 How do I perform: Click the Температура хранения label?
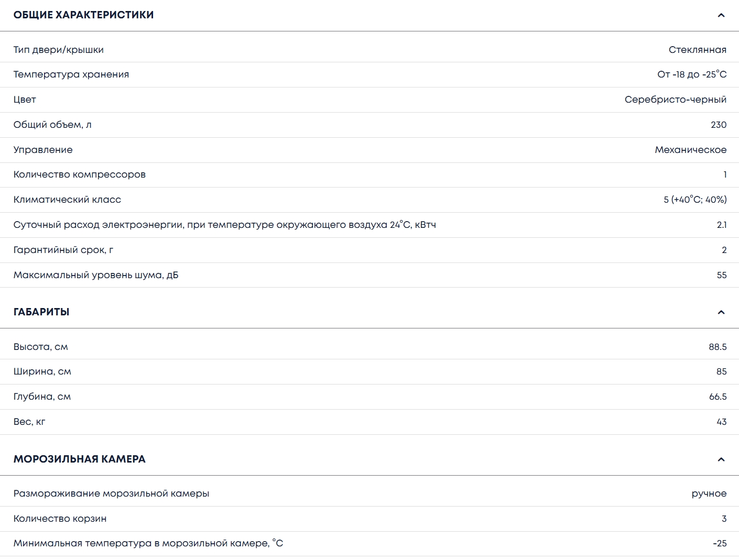pos(71,74)
